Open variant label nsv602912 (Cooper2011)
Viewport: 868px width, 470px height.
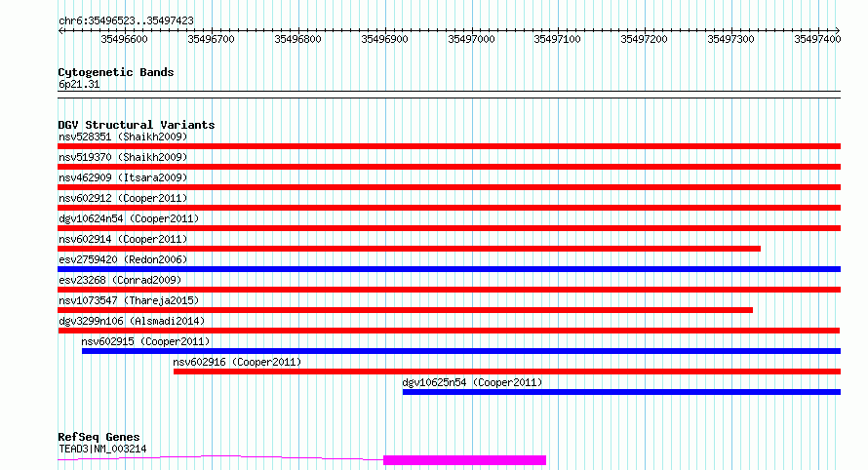coord(123,198)
